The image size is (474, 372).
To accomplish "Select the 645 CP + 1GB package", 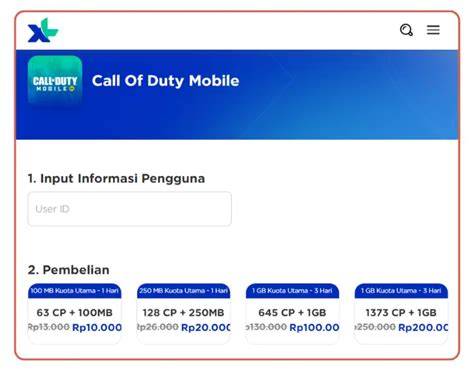I will tap(292, 314).
